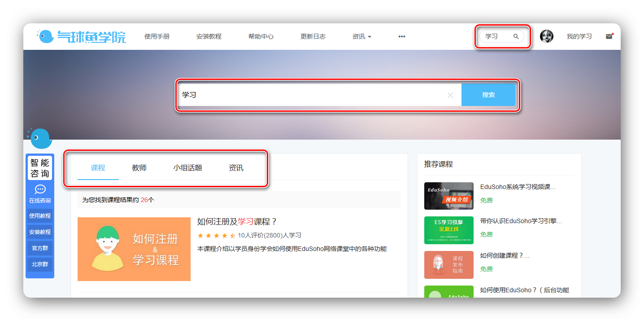
Task: Click the magnifier icon in top search box
Action: (516, 37)
